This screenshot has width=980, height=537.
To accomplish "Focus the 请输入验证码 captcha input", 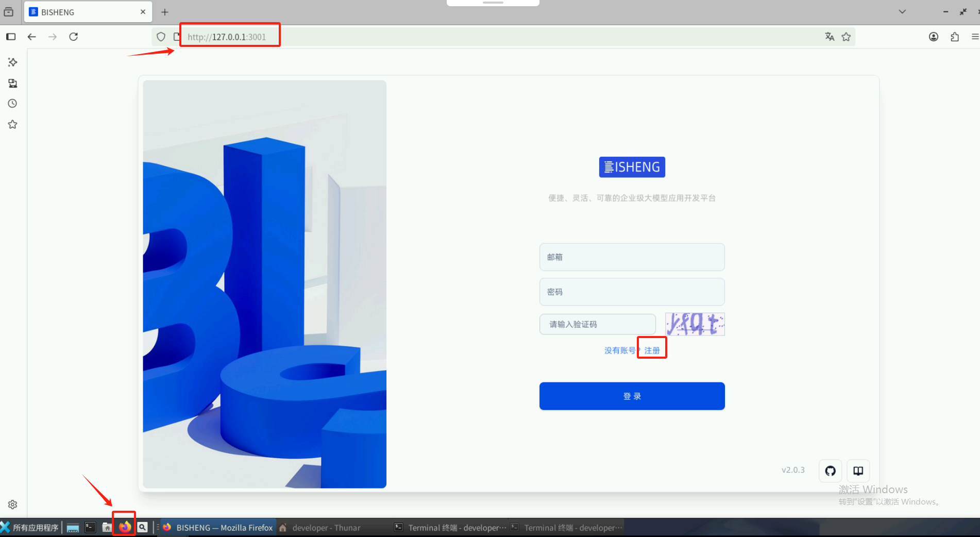I will click(x=598, y=324).
